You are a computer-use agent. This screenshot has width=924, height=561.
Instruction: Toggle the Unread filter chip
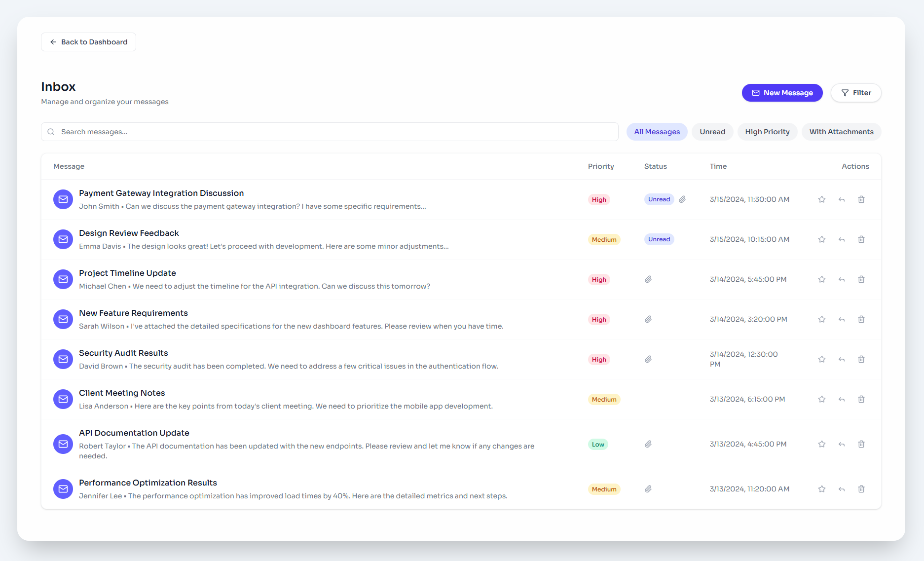[x=712, y=132]
